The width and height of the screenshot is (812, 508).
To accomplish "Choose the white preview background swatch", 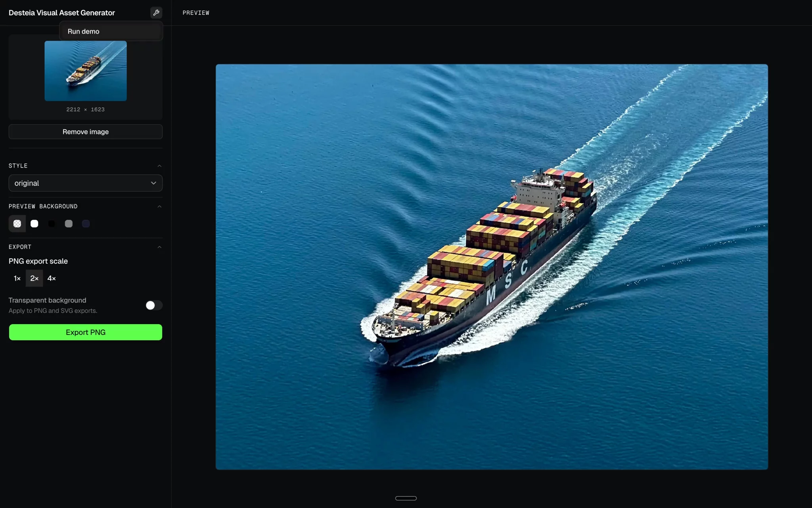I will (34, 224).
